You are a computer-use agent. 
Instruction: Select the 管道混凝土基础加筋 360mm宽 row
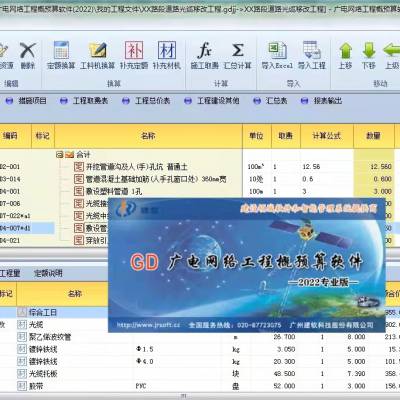pyautogui.click(x=156, y=179)
